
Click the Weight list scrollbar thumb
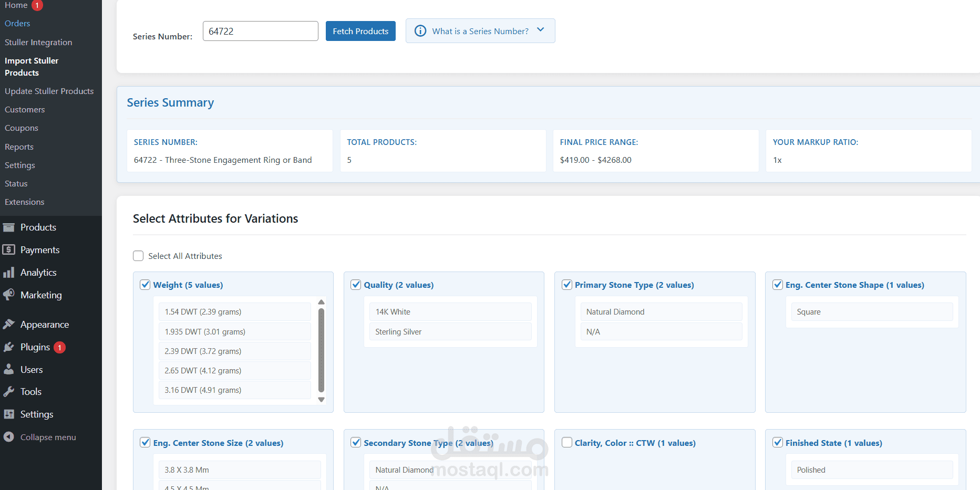pyautogui.click(x=321, y=350)
